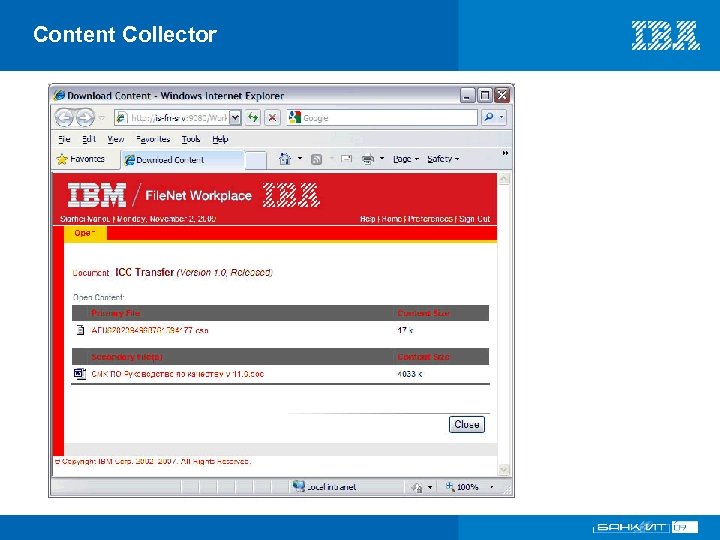
Task: Click the browser Forward arrow button
Action: coord(85,117)
